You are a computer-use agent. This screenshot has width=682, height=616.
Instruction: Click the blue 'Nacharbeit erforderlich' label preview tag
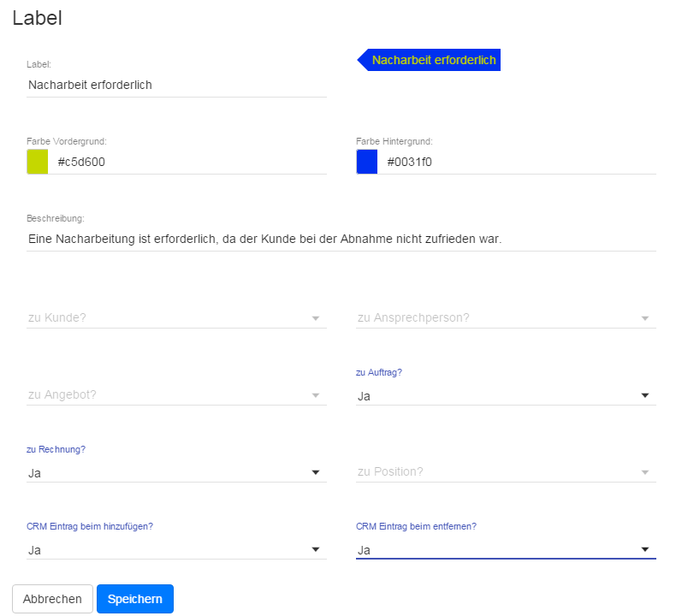click(432, 61)
